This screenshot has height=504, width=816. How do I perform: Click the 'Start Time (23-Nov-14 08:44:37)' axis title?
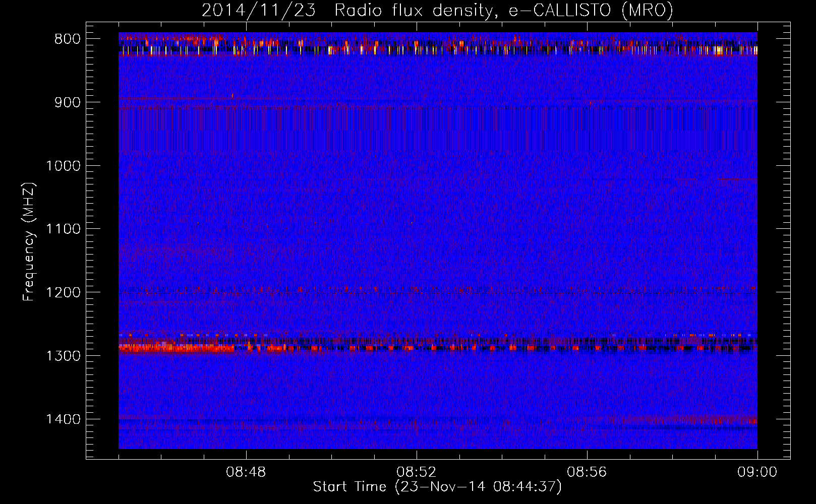tap(437, 487)
